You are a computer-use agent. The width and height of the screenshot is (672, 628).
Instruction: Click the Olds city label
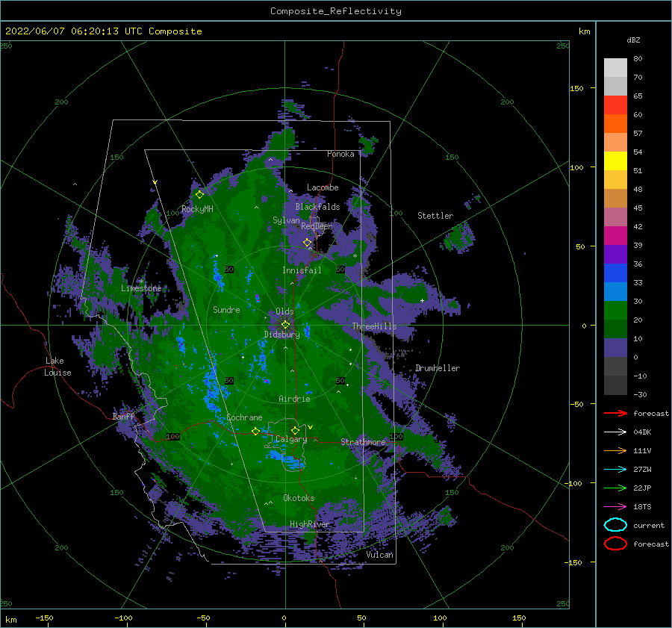click(284, 311)
